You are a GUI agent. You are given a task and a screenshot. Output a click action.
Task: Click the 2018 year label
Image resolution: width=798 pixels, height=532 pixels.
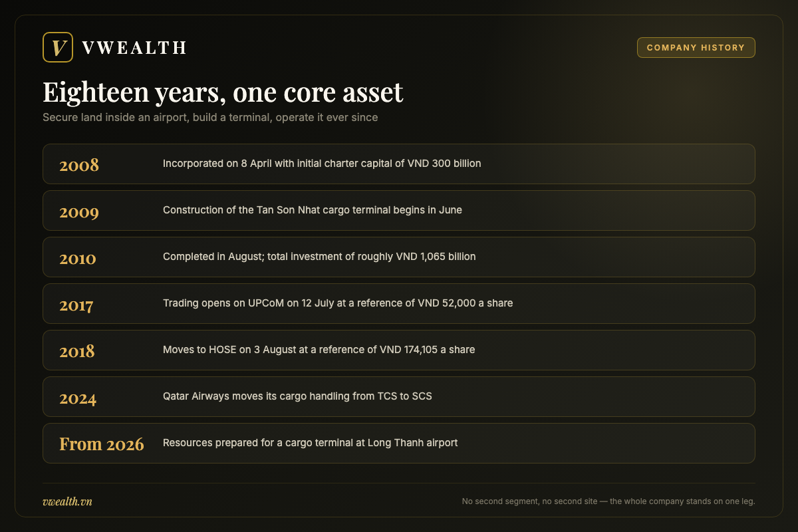point(77,351)
